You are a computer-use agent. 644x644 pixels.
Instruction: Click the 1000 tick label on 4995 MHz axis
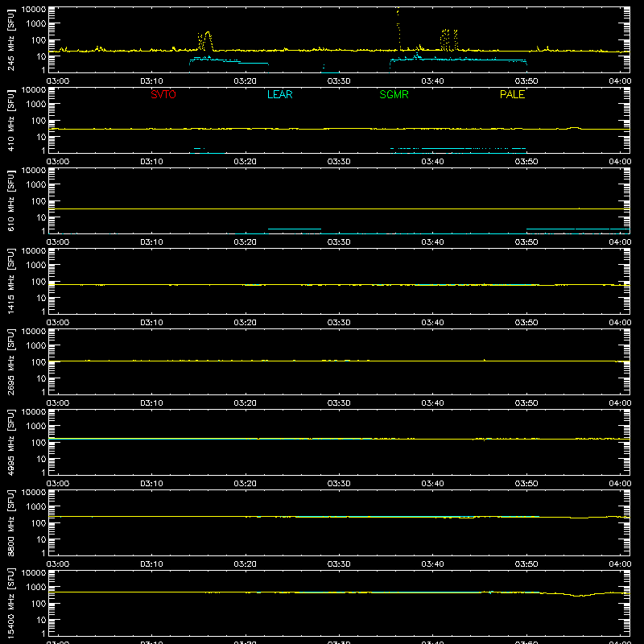(36, 426)
